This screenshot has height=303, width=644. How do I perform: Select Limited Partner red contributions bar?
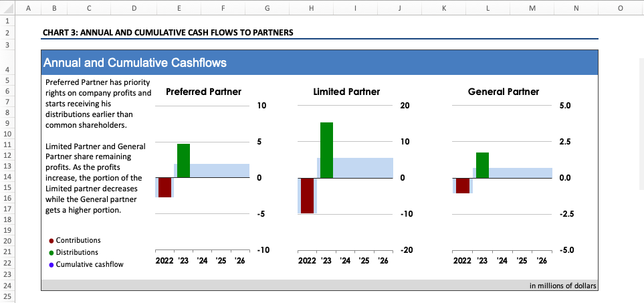click(307, 195)
